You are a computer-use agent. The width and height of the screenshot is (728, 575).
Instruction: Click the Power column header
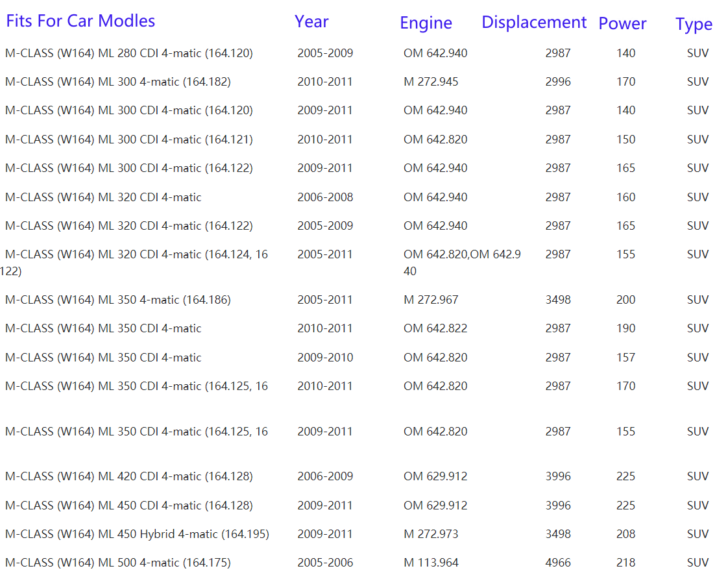click(622, 23)
